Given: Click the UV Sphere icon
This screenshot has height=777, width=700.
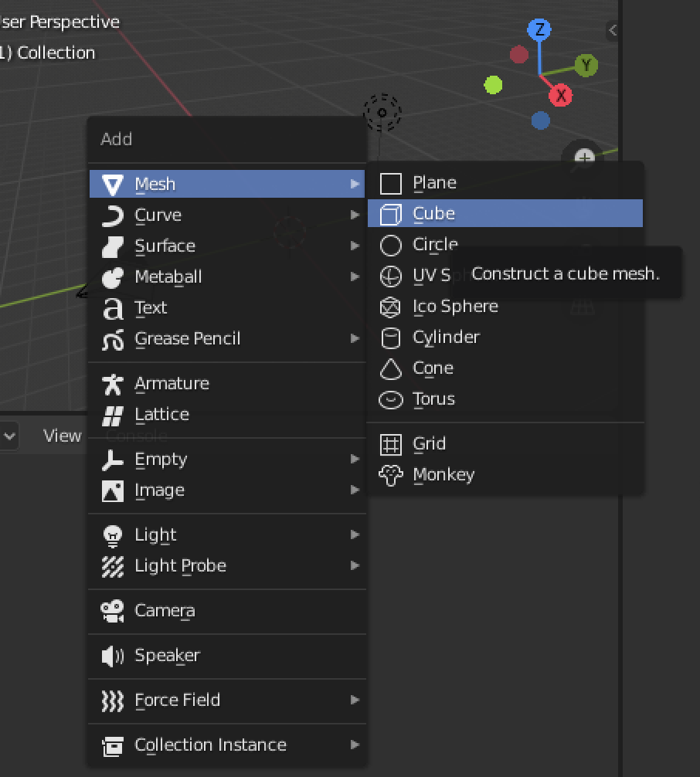Looking at the screenshot, I should [x=391, y=276].
